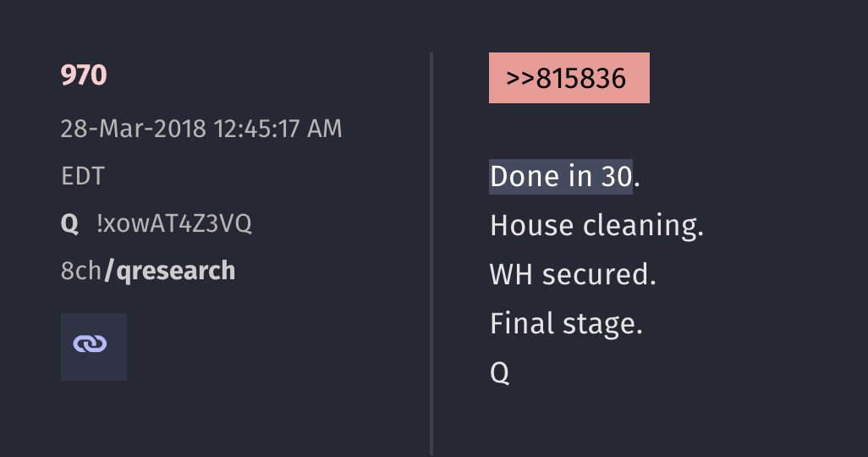Click the 12:45:17 AM time

point(277,129)
